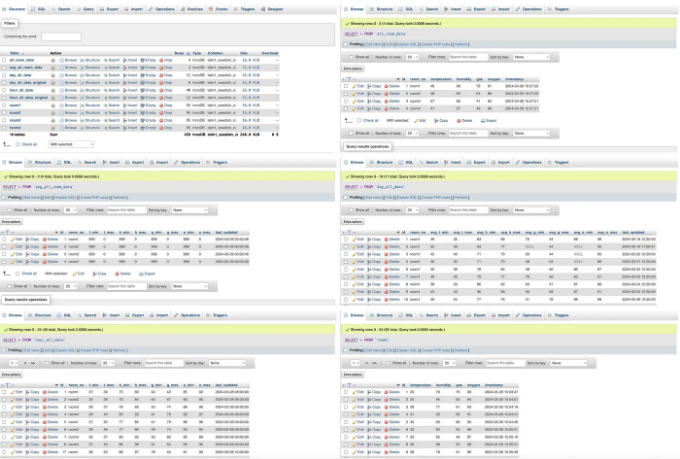Delete id 2 row in hour_all_data results

[x=50, y=400]
